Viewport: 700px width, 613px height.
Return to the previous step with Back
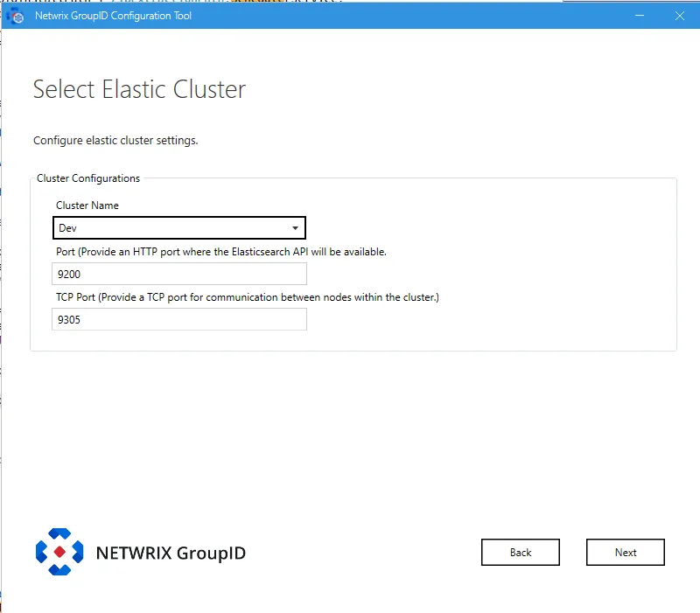click(x=520, y=553)
